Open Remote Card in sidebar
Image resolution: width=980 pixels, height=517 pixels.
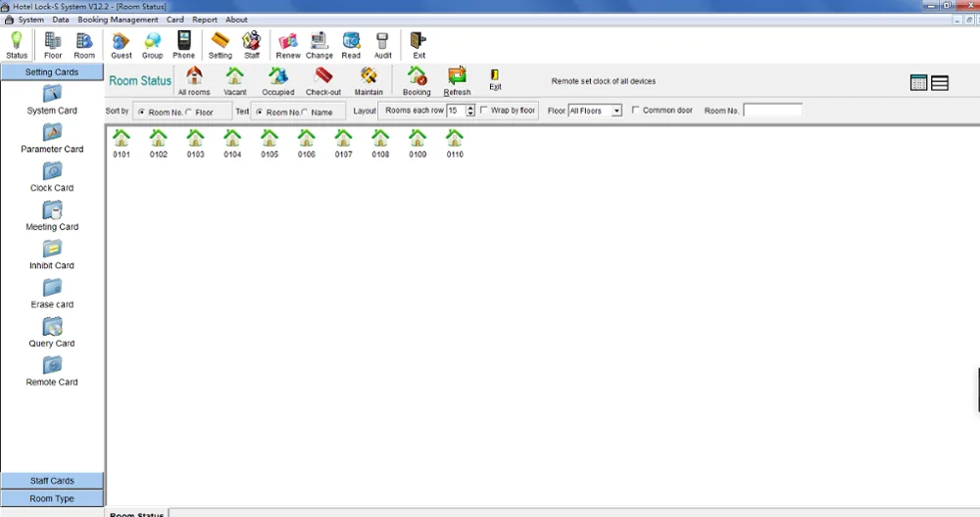[x=52, y=371]
